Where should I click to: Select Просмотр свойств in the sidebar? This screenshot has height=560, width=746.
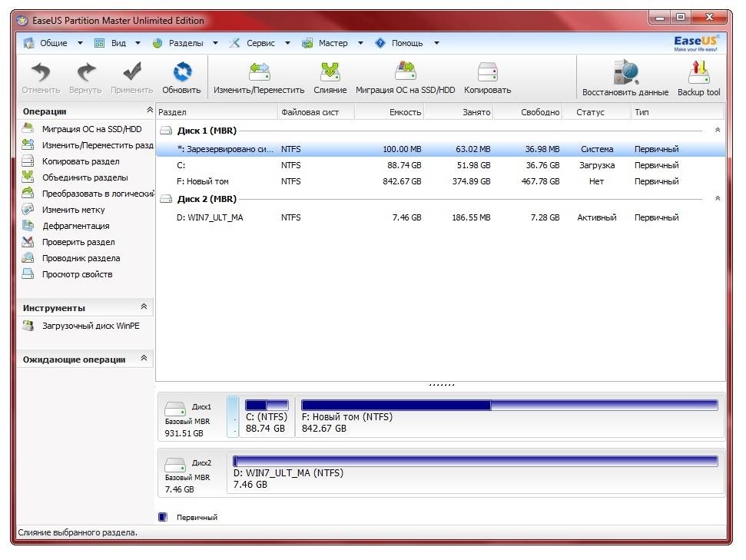point(77,274)
